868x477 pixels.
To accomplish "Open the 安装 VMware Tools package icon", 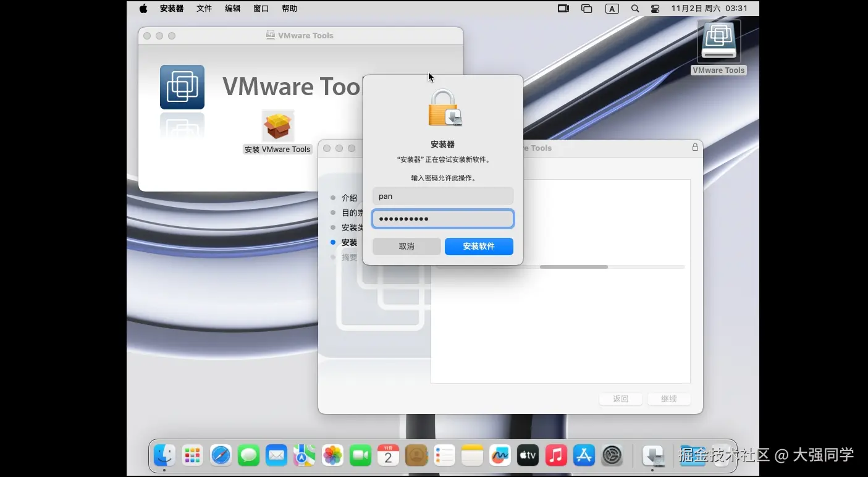I will [x=278, y=126].
